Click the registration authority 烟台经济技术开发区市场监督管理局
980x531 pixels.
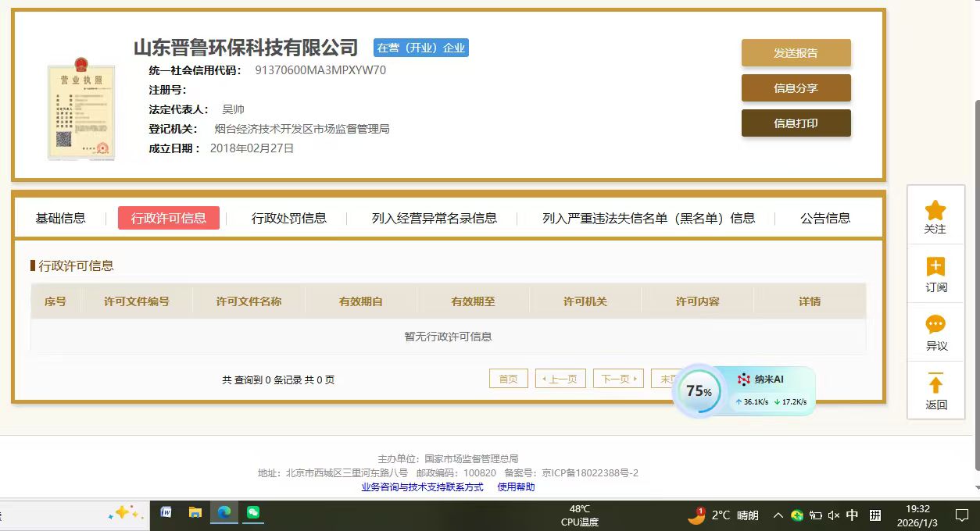pyautogui.click(x=302, y=129)
